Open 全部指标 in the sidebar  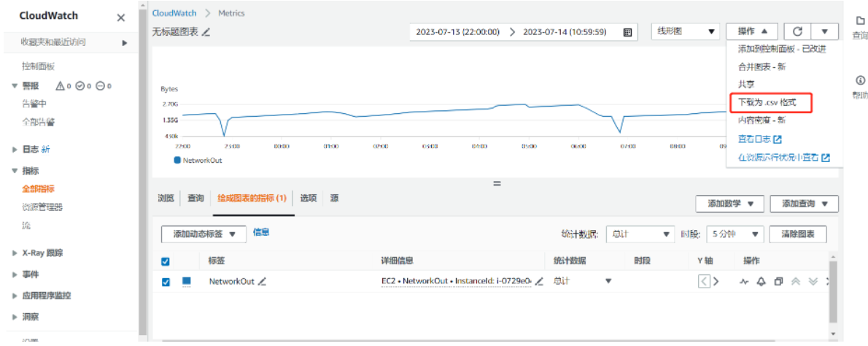(x=38, y=189)
